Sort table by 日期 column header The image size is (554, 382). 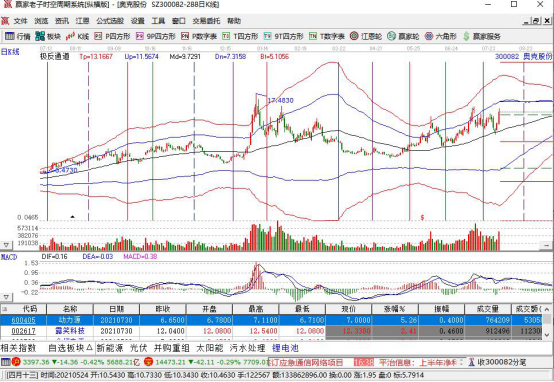[116, 309]
